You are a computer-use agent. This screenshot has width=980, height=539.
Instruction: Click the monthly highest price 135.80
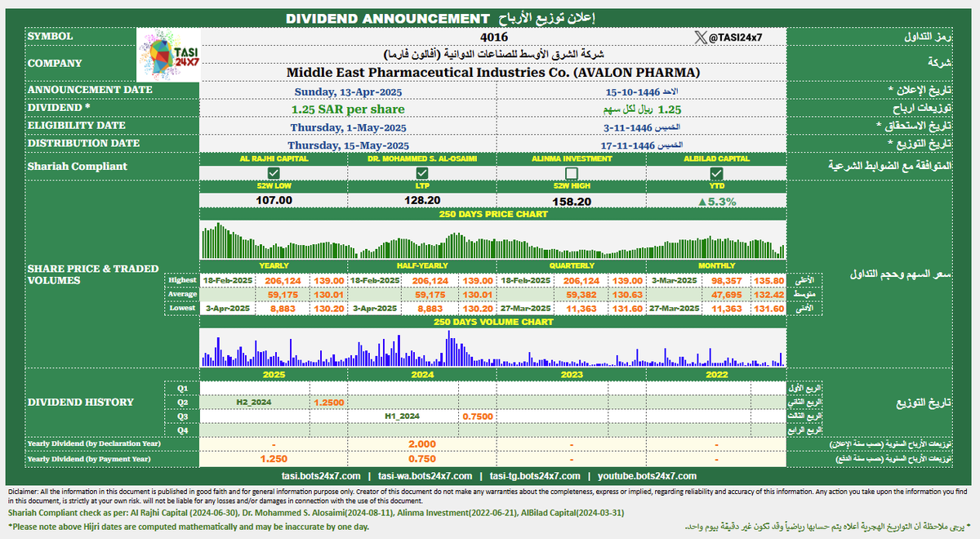point(768,280)
